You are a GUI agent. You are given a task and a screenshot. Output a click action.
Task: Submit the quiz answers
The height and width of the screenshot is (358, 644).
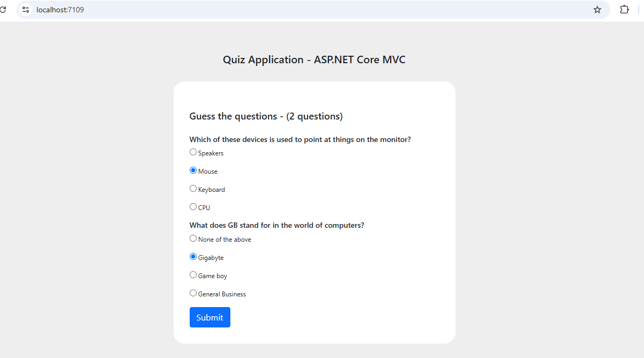coord(209,317)
